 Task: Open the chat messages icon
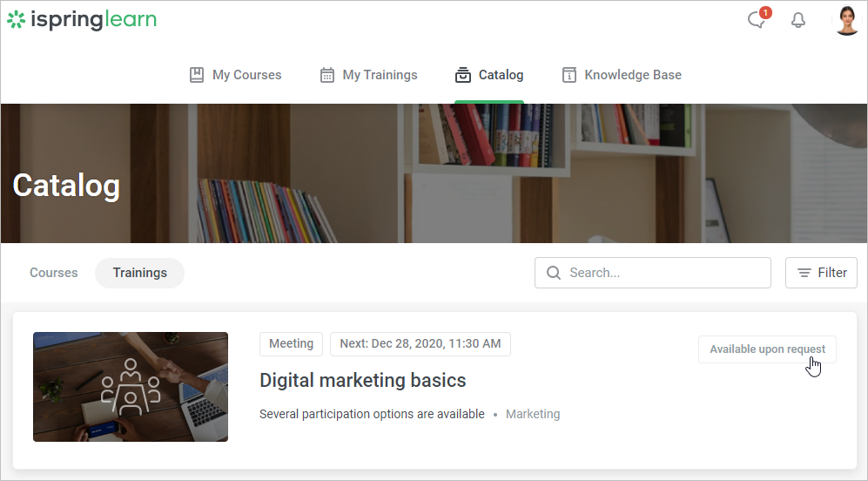pos(757,20)
